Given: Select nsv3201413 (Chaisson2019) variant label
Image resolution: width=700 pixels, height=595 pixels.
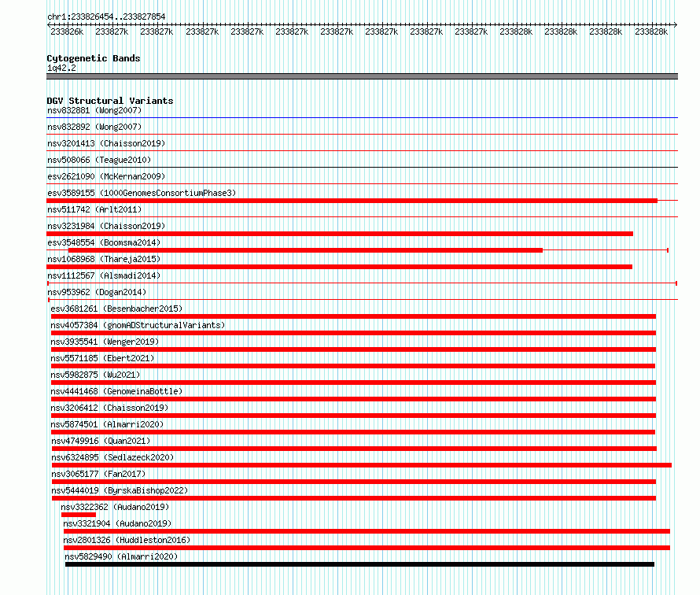Looking at the screenshot, I should 106,143.
